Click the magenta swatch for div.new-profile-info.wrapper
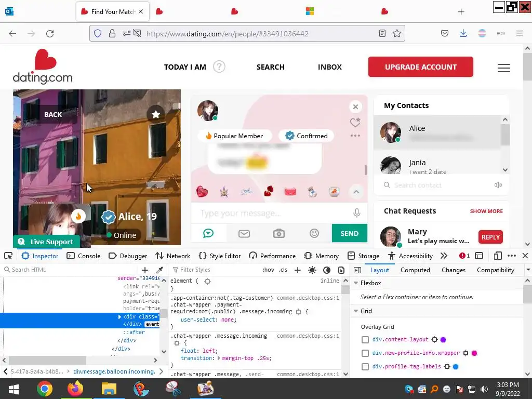 pyautogui.click(x=474, y=353)
